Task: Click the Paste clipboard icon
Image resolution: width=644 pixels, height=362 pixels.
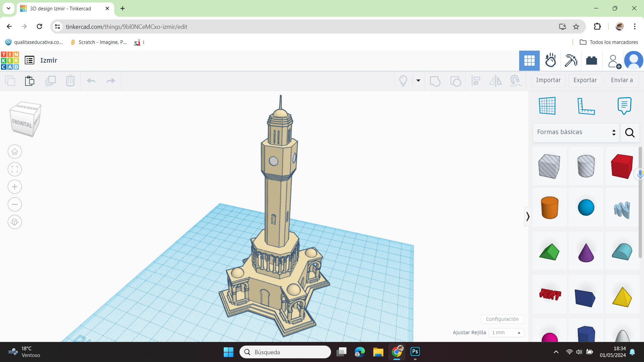Action: click(x=30, y=81)
